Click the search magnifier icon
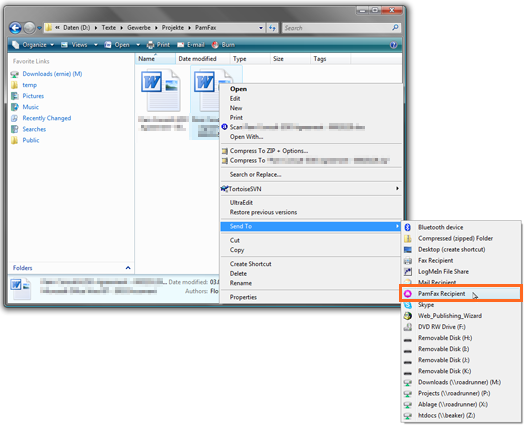The image size is (524, 426). click(395, 28)
